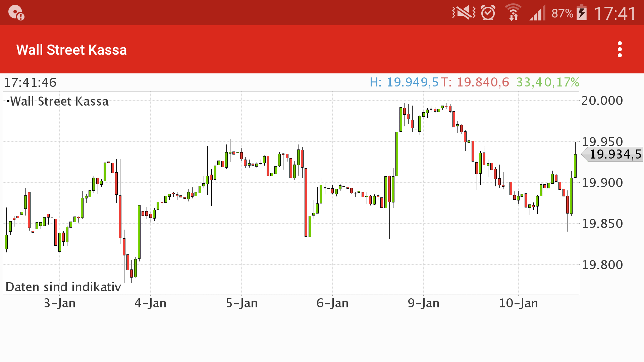Image resolution: width=644 pixels, height=362 pixels.
Task: Tap the battery charging icon
Action: (x=582, y=13)
